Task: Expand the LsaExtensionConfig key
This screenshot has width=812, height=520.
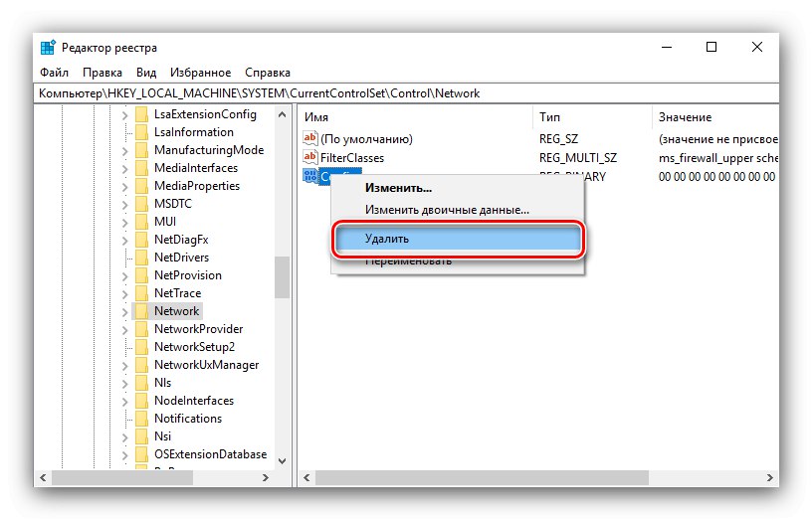Action: pyautogui.click(x=124, y=115)
